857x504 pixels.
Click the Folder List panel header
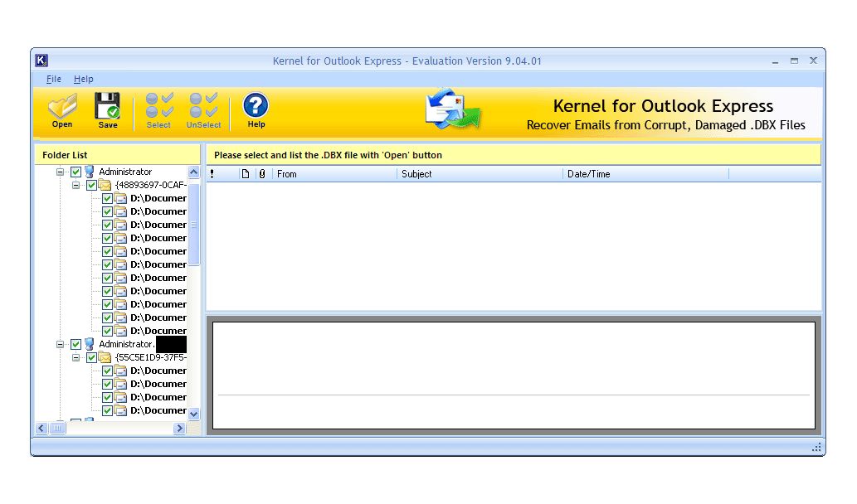pyautogui.click(x=118, y=155)
